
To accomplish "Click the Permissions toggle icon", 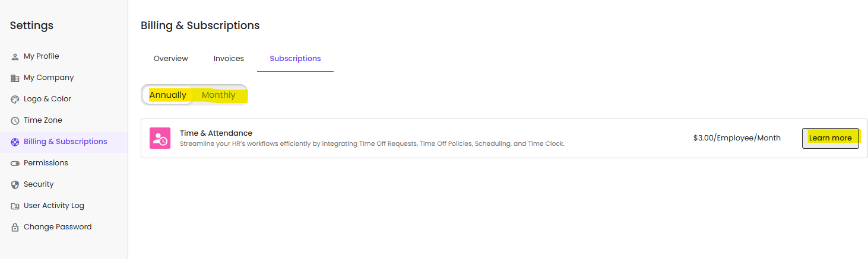I will click(15, 164).
